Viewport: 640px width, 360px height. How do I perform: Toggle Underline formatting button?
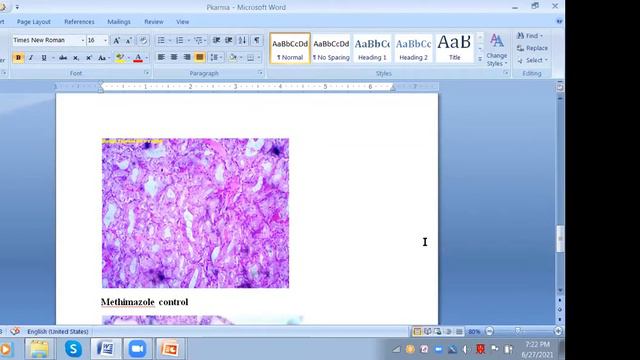tap(44, 58)
